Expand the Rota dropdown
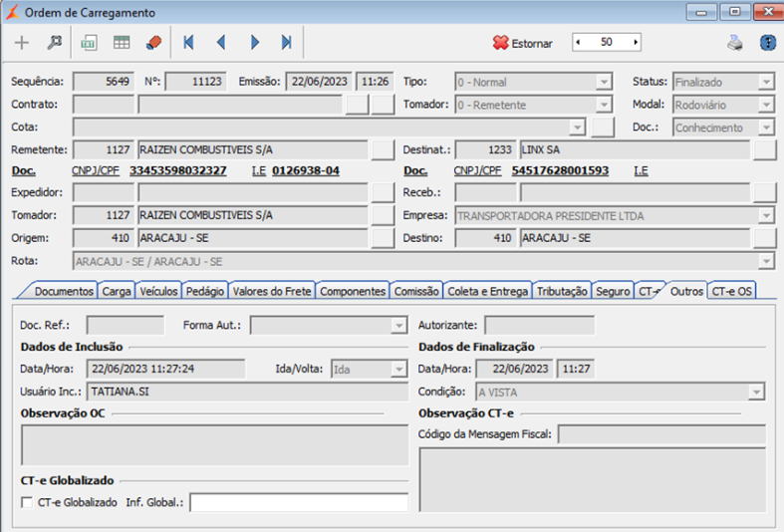 (766, 261)
